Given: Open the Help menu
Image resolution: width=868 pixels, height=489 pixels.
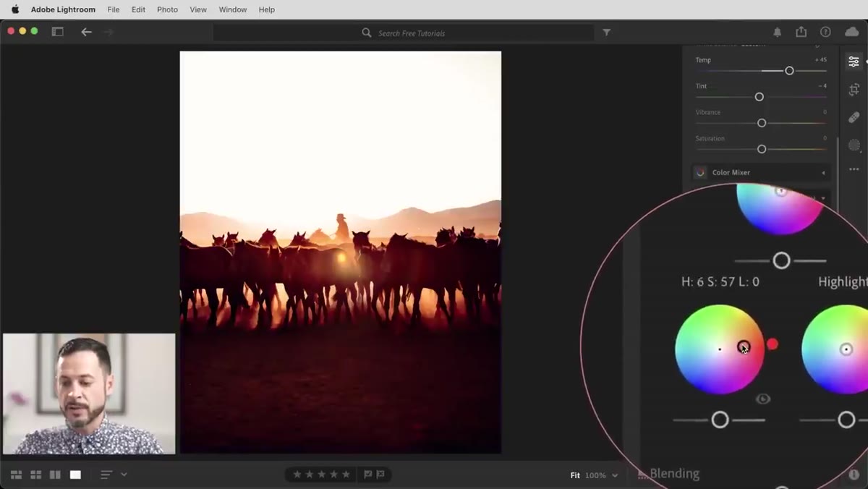Looking at the screenshot, I should (x=266, y=9).
